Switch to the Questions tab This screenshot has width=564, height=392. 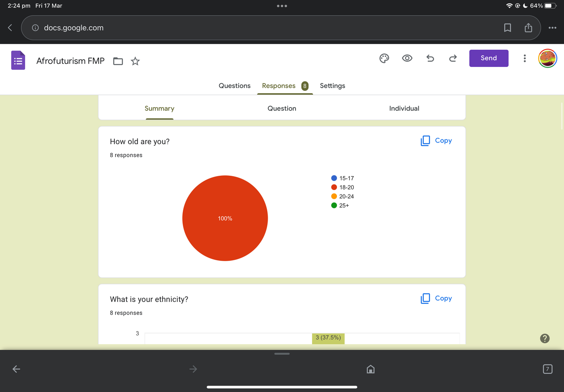point(234,86)
